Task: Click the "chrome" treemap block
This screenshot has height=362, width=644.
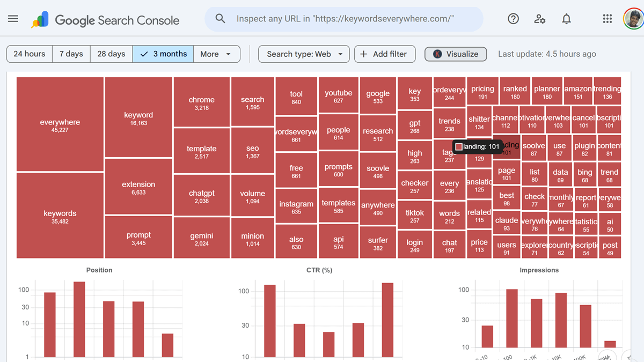Action: tap(202, 102)
